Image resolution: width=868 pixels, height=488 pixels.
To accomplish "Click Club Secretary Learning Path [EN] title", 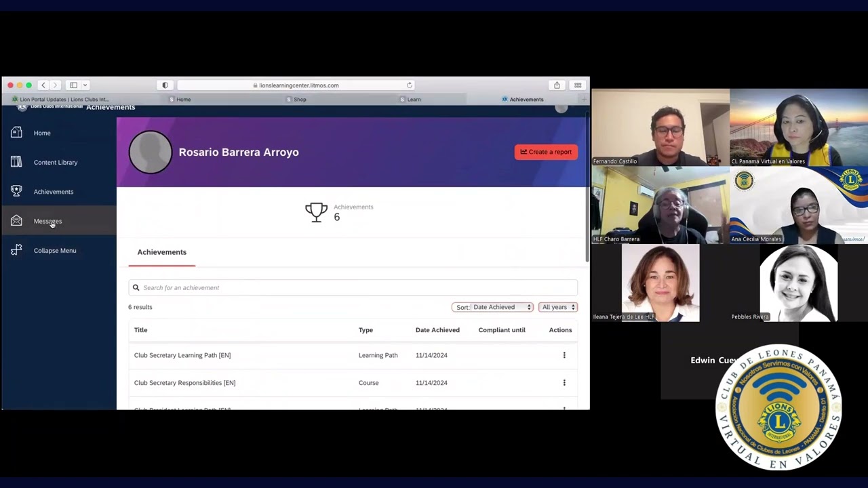I will coord(182,355).
